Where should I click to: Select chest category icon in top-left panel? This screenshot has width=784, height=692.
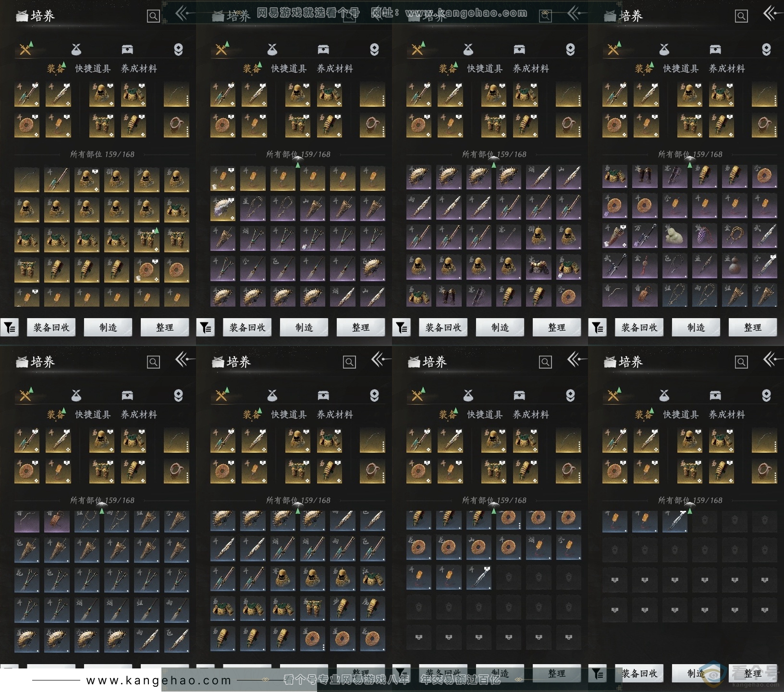coord(127,49)
